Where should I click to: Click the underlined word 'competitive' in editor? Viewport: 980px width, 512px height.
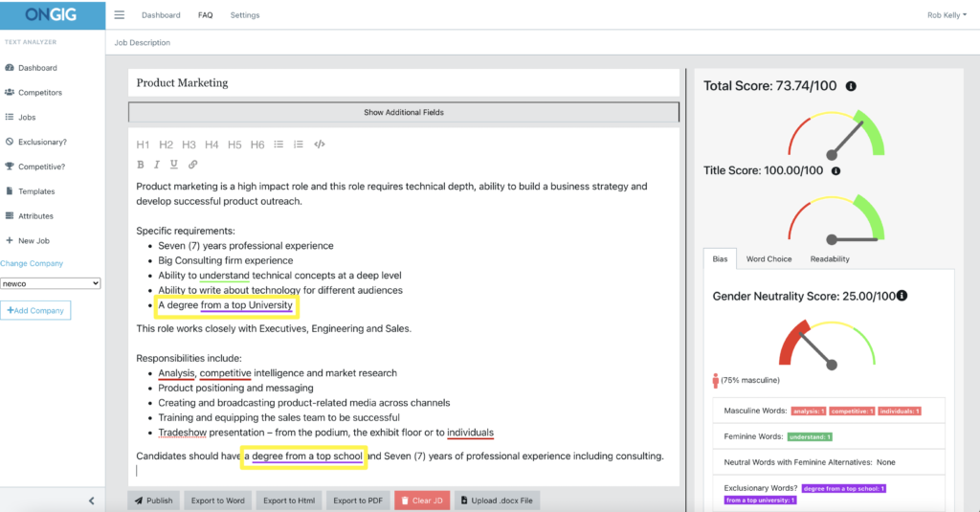coord(225,373)
